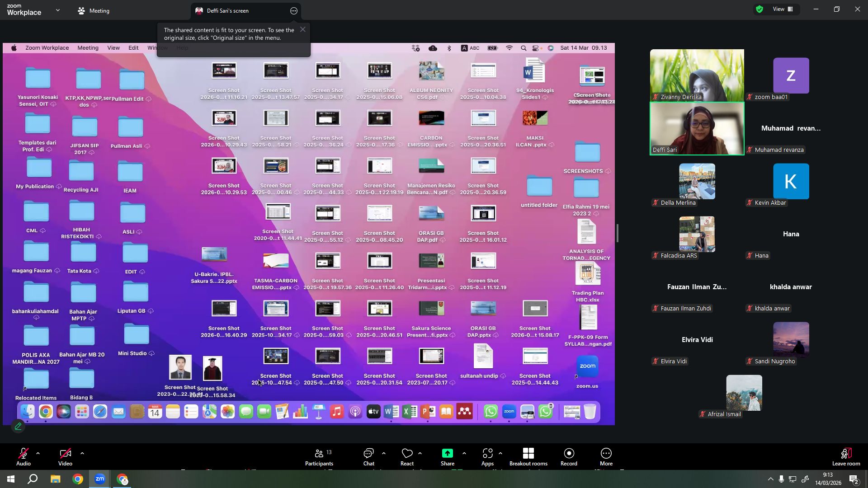Click PowerPoint in the shared Mac dock

(x=428, y=412)
